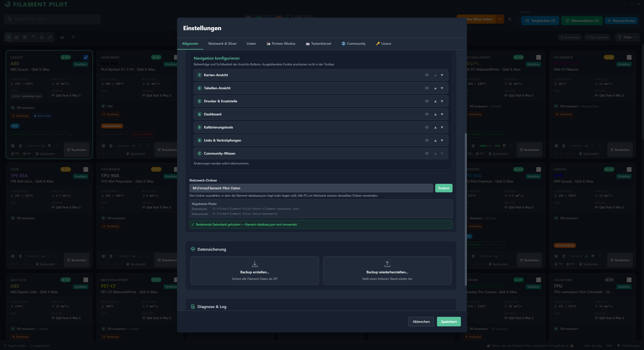Check the GRAUTS HPP card checkbox
Screen dimensions: 644x350
tap(629, 169)
